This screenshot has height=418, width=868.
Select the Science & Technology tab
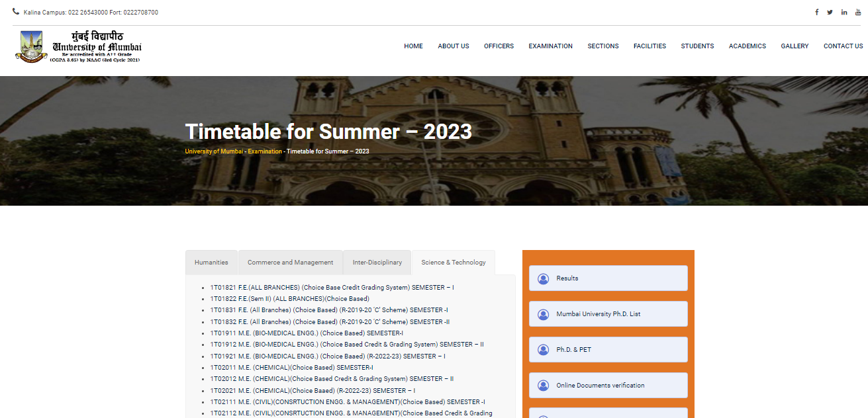click(x=454, y=263)
